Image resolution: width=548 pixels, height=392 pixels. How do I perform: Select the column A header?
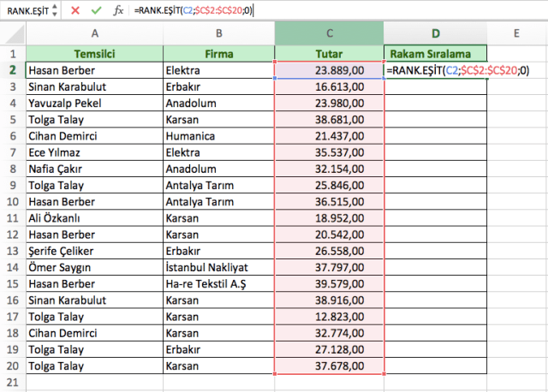coord(94,33)
